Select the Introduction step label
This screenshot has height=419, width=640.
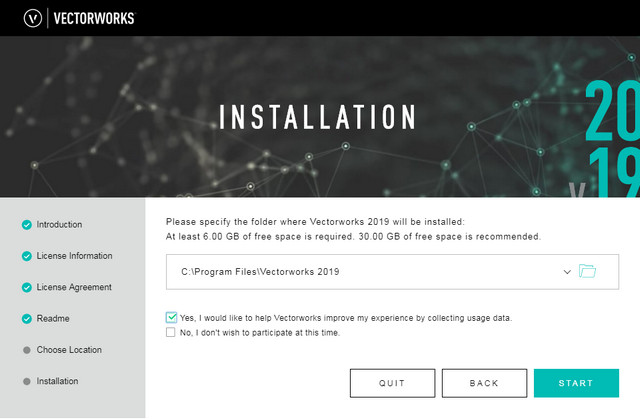(59, 225)
